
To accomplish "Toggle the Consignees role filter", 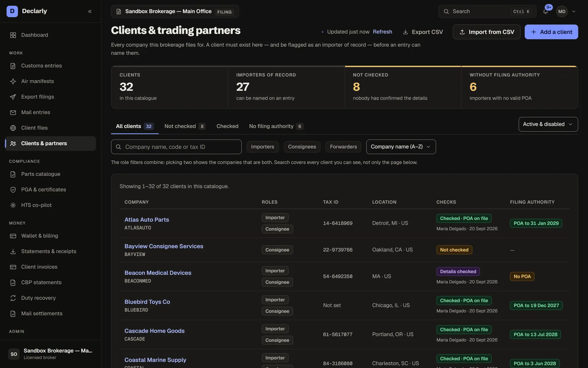I will 302,147.
